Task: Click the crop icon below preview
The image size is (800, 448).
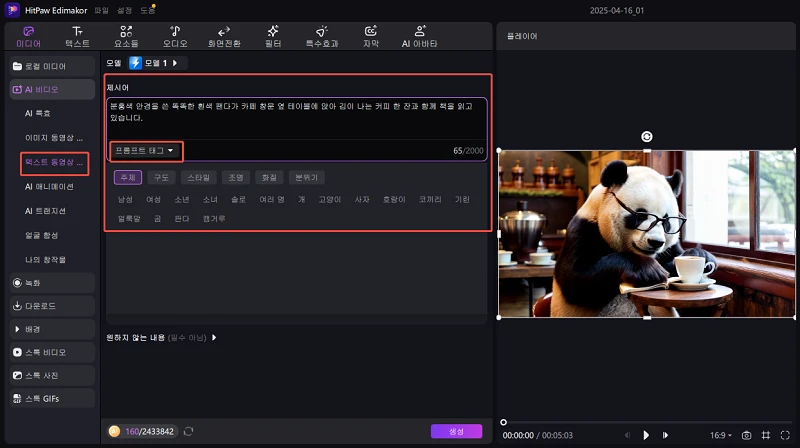Action: (x=765, y=435)
